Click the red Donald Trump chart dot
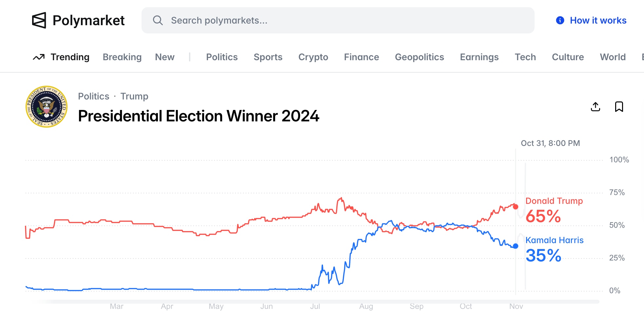644x320 pixels. coord(516,207)
